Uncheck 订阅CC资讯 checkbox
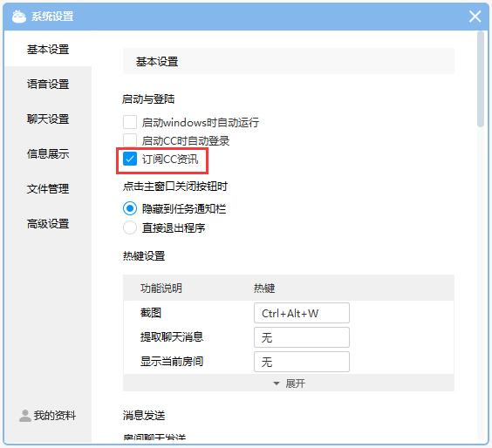Image resolution: width=492 pixels, height=448 pixels. pos(130,159)
